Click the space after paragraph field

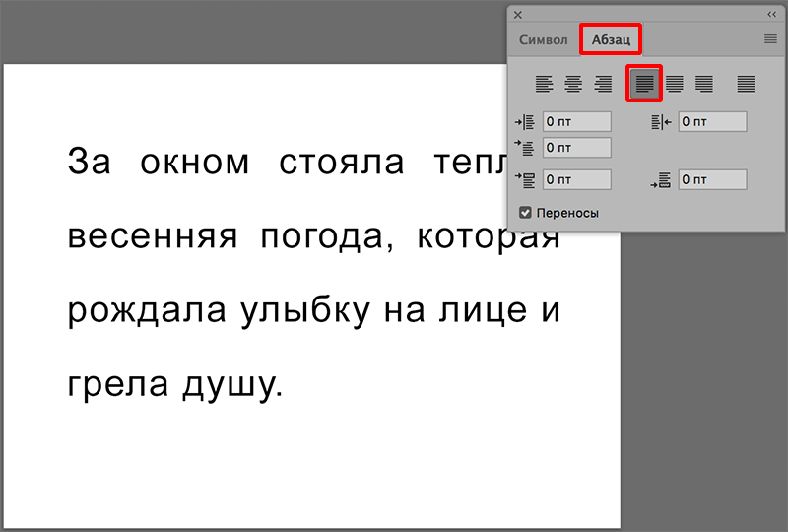(712, 179)
